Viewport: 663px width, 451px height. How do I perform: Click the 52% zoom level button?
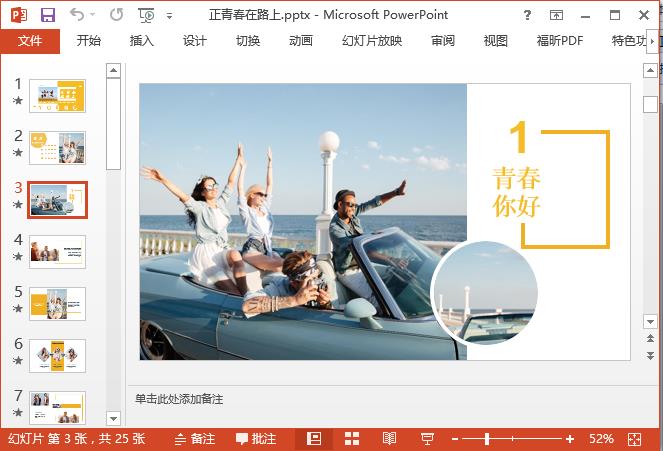tap(601, 439)
